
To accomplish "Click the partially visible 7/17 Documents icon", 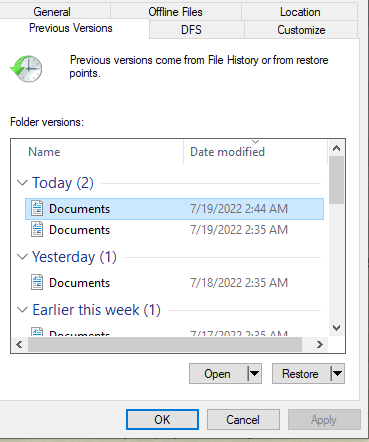I will click(x=37, y=332).
